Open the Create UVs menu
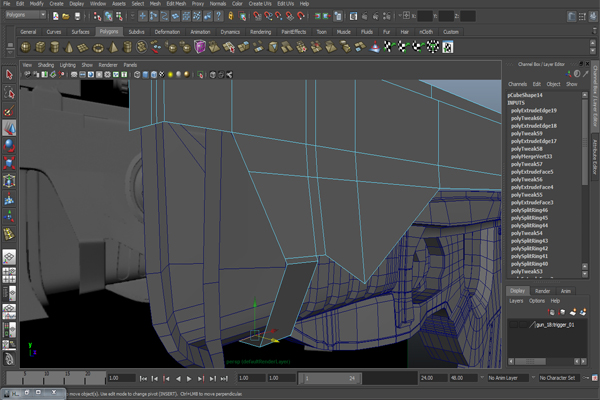The image size is (600, 400). [260, 3]
